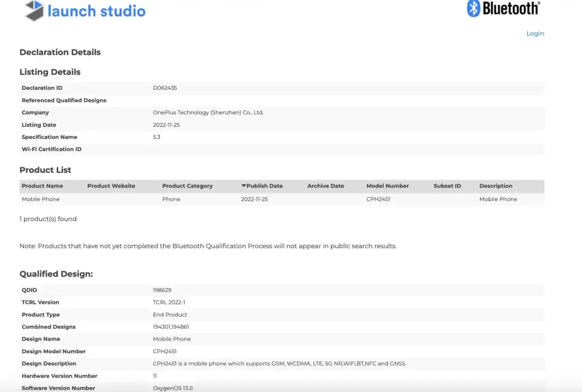The width and height of the screenshot is (582, 392).
Task: Click CPH2451 in the Model Number column
Action: (x=378, y=199)
